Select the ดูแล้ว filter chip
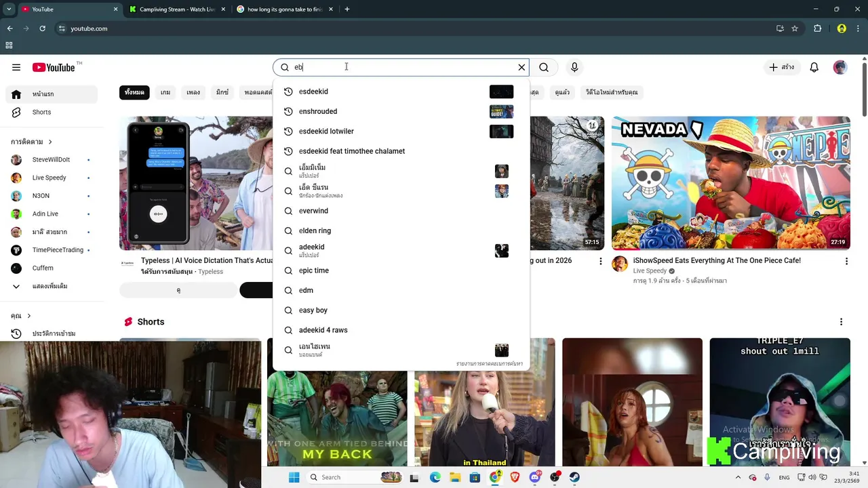 click(x=562, y=92)
